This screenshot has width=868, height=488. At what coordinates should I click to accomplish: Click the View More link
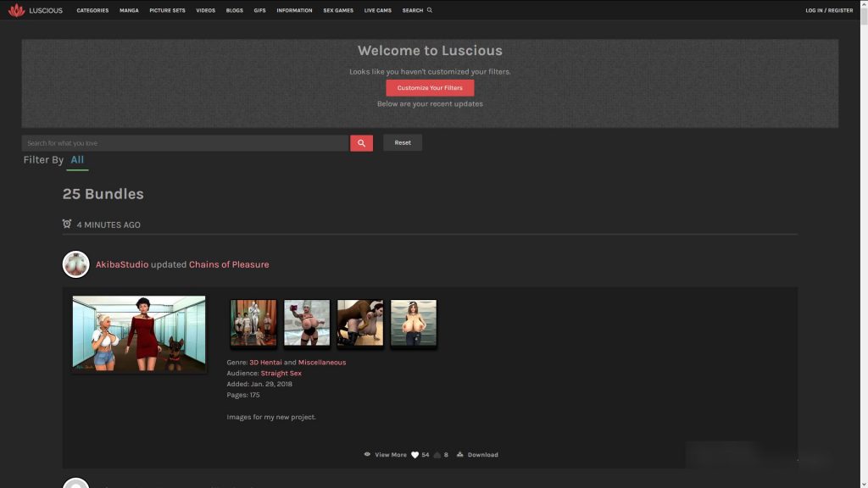390,455
